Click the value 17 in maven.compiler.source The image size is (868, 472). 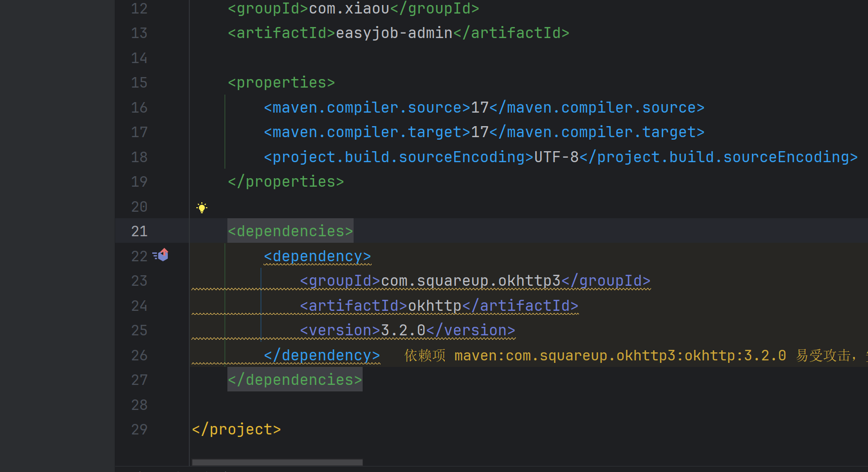[x=479, y=108]
